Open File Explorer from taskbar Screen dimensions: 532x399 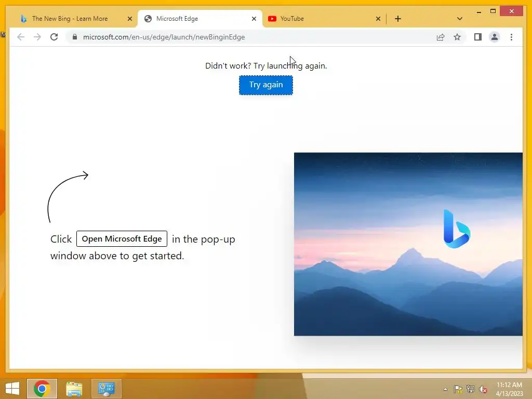74,389
